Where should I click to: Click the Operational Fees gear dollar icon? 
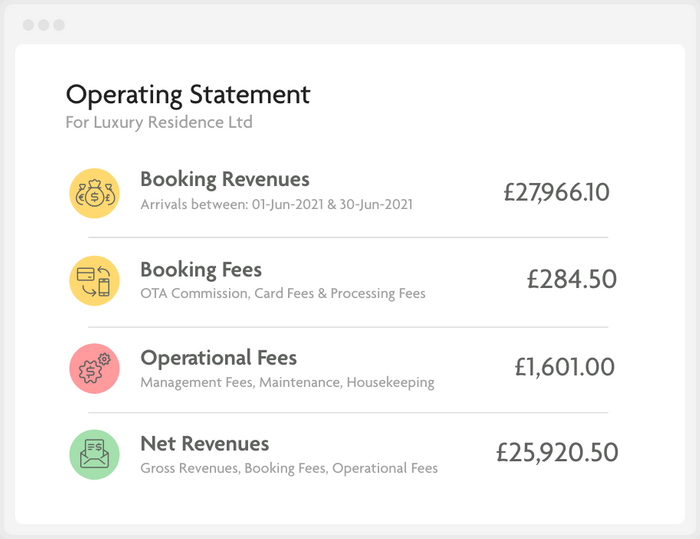pos(94,367)
